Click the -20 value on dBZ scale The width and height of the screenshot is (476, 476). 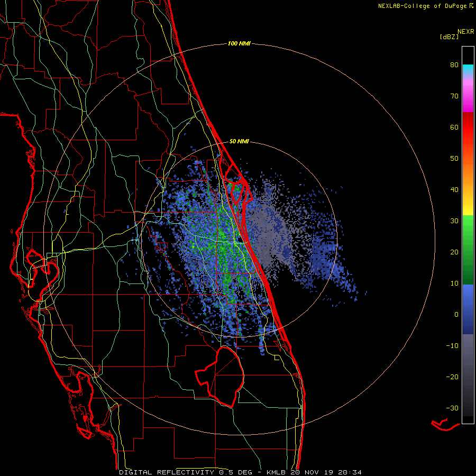(x=452, y=377)
